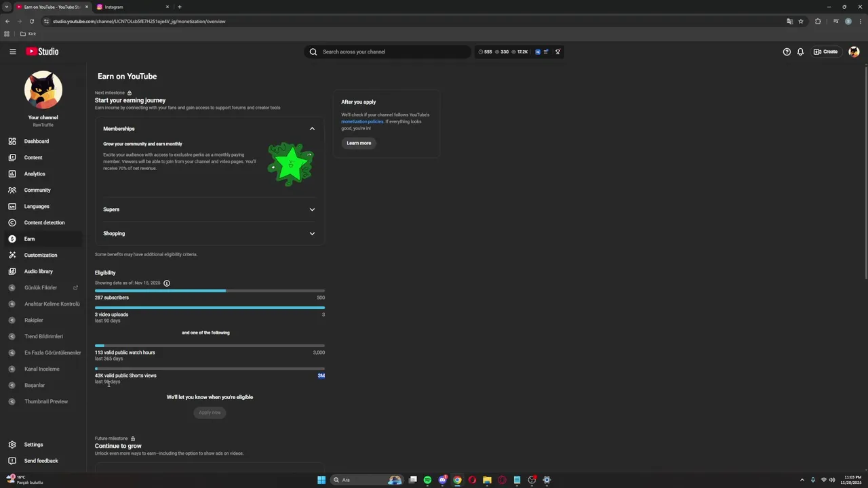Viewport: 868px width, 488px height.
Task: Click the trophy icon in extension bar
Action: coord(557,52)
